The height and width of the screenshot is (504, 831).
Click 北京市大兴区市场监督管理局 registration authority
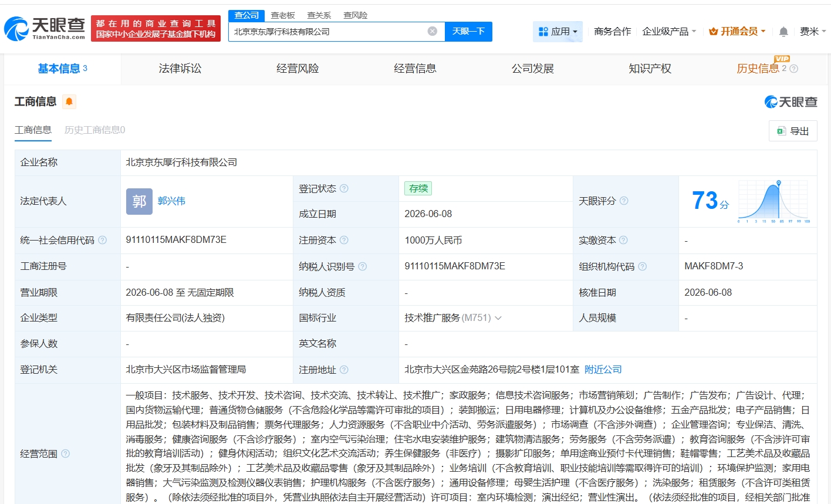click(186, 370)
